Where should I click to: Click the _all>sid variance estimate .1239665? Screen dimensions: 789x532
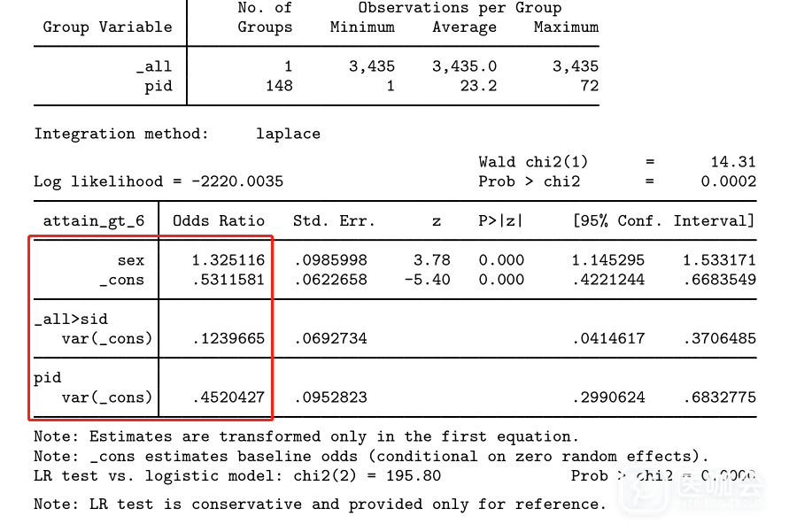[x=228, y=338]
